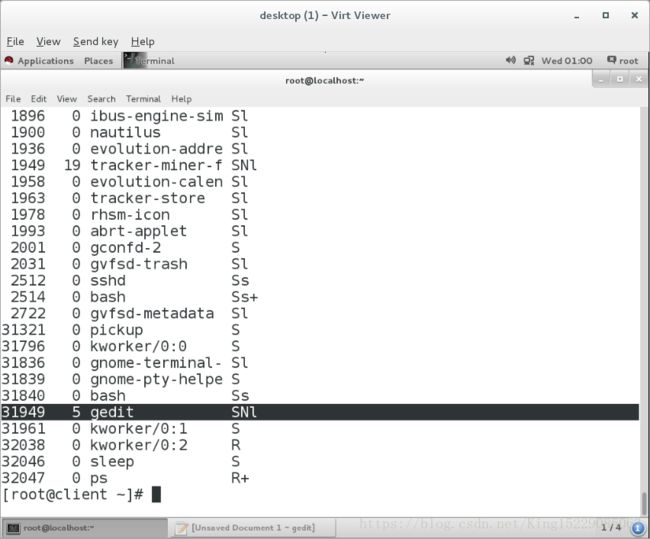Open the terminal's Search menu
The width and height of the screenshot is (650, 539).
coord(101,99)
